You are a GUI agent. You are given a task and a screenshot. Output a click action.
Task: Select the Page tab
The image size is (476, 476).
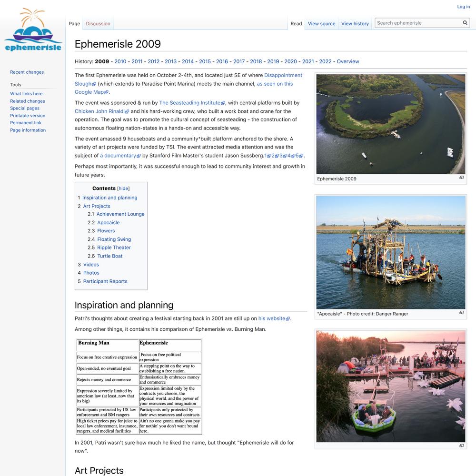74,24
